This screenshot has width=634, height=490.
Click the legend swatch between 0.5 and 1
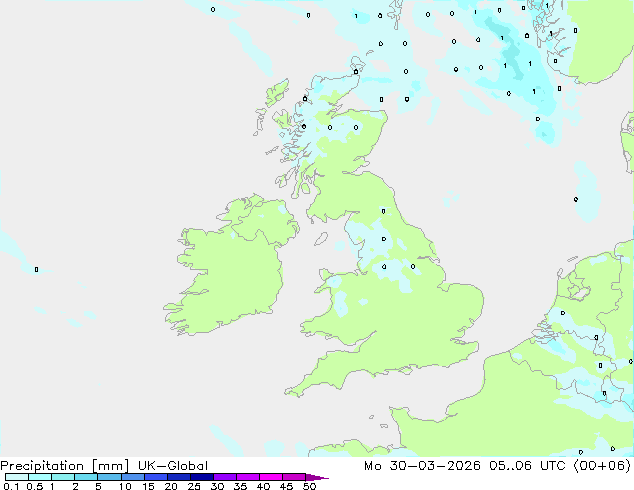(40, 477)
